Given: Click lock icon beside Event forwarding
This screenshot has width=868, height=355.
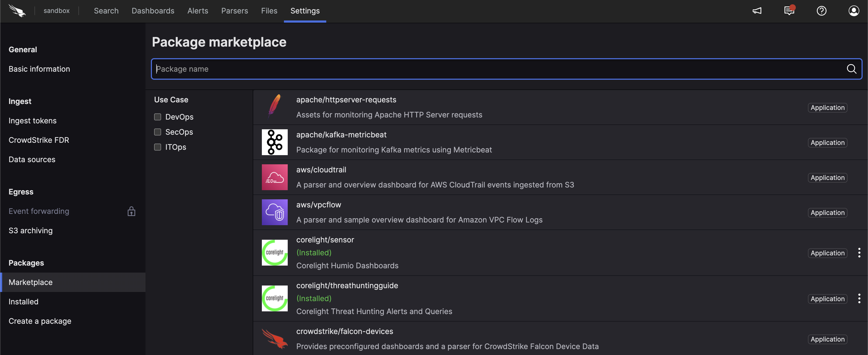Looking at the screenshot, I should coord(131,211).
